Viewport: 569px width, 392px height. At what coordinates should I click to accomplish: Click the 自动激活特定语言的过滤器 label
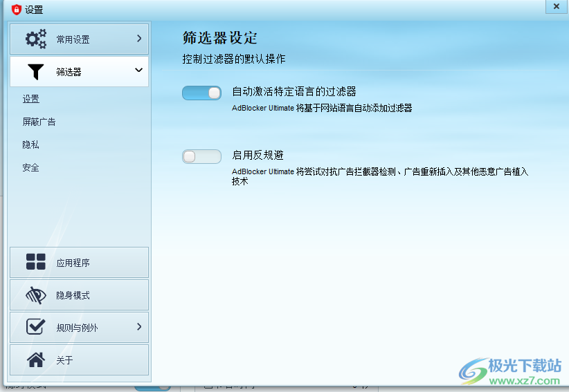coord(294,91)
